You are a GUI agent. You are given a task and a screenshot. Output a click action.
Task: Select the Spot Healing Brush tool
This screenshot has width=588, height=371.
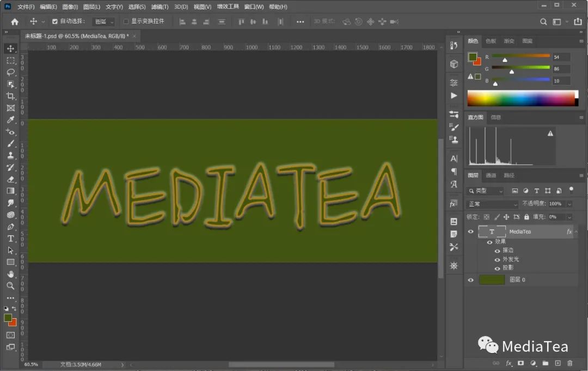pyautogui.click(x=10, y=132)
